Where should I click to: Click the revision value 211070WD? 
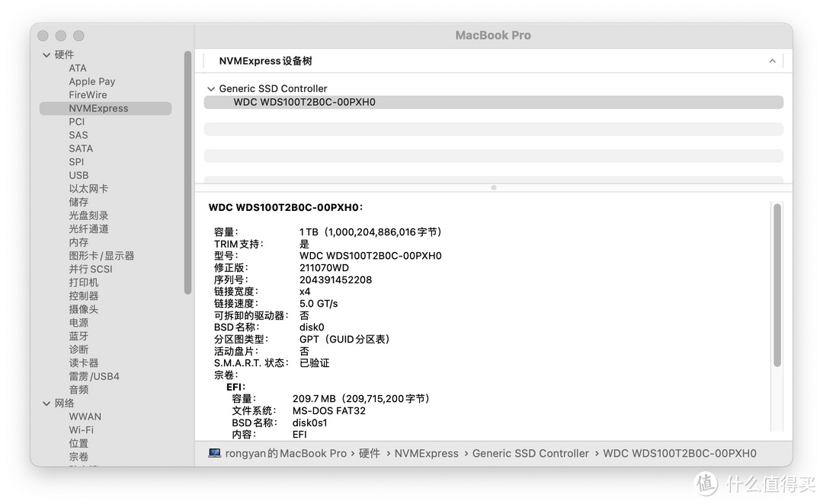[x=324, y=267]
